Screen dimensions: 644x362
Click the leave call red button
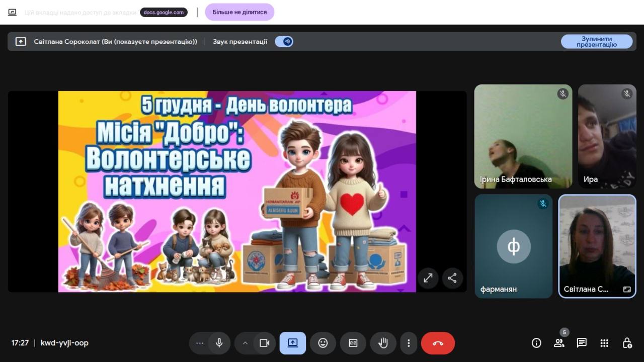(x=438, y=343)
